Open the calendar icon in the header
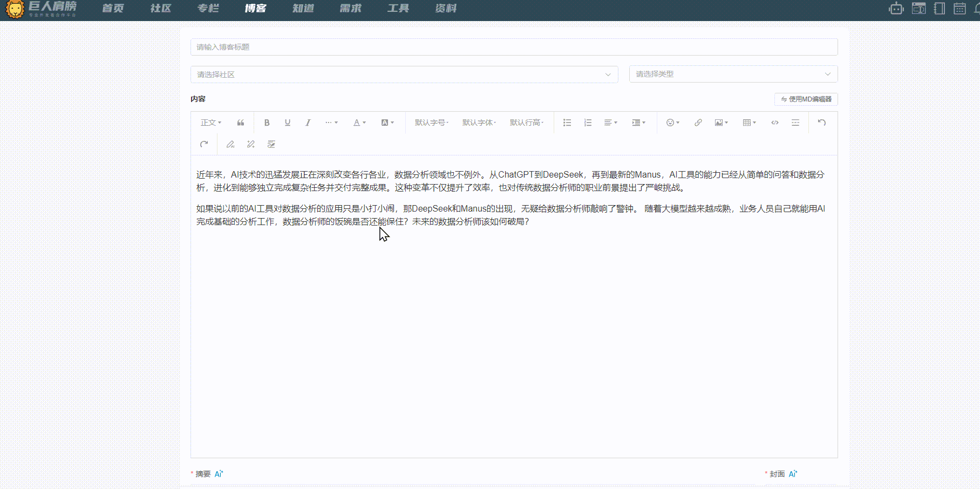Viewport: 980px width, 489px height. click(959, 9)
